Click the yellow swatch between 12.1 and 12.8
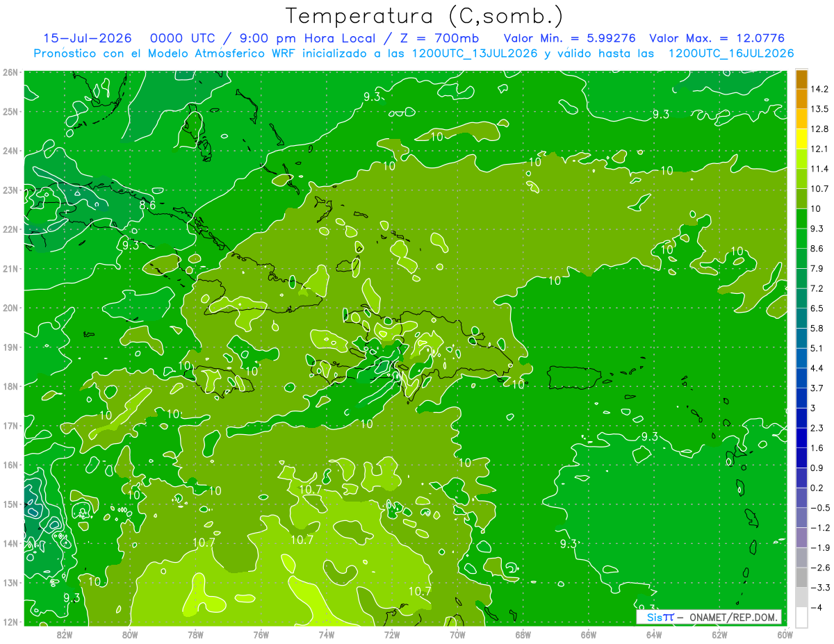This screenshot has height=644, width=834. [x=801, y=139]
